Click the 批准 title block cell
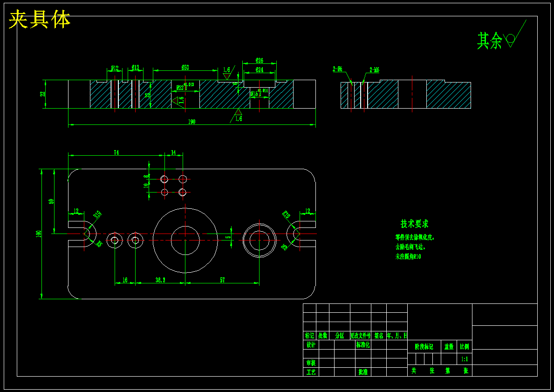 [x=363, y=372]
